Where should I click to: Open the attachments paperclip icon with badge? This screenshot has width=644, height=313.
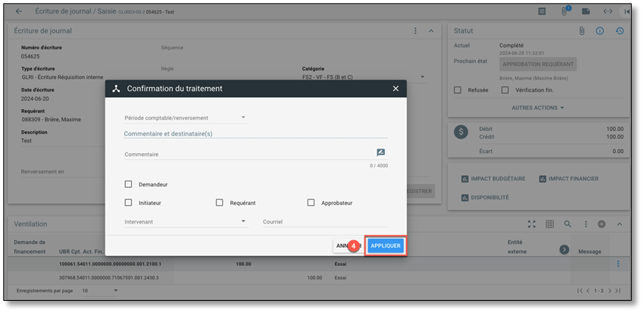pyautogui.click(x=565, y=11)
